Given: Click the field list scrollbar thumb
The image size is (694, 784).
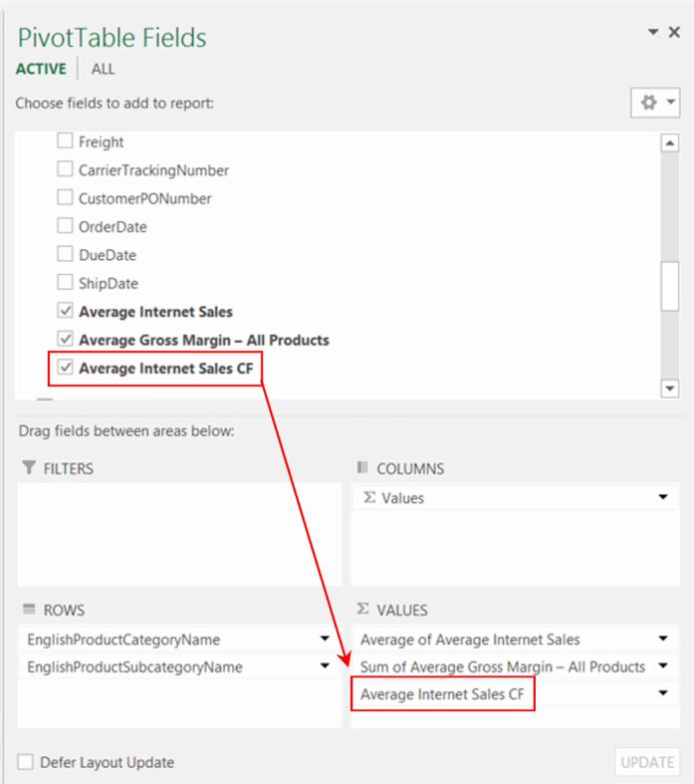Looking at the screenshot, I should (670, 289).
